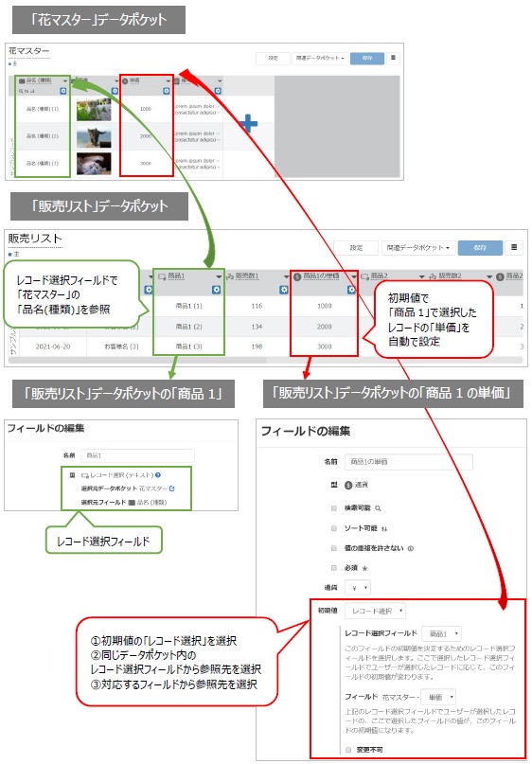Open the 初期値 レコード選択 dropdown
The width and height of the screenshot is (532, 764).
375,610
